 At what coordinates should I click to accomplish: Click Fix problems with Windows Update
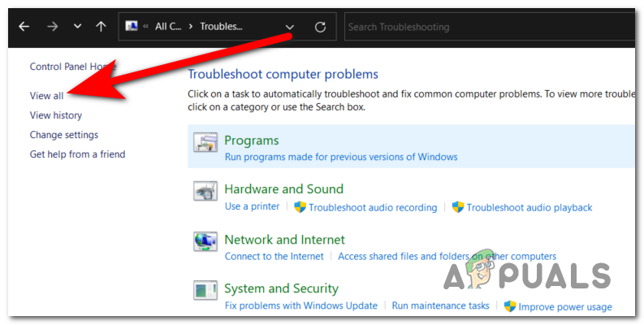click(300, 306)
